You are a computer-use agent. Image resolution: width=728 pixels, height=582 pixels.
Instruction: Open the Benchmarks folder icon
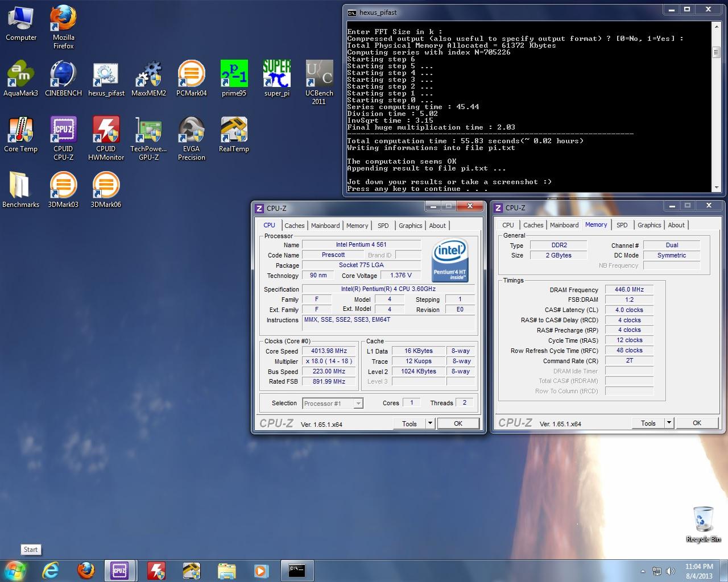[21, 190]
